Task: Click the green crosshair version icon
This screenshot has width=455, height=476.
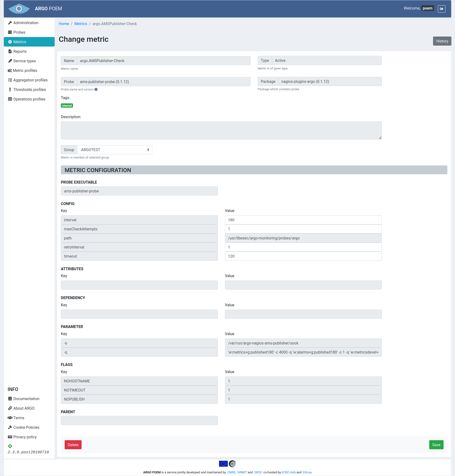Action: coord(10,446)
